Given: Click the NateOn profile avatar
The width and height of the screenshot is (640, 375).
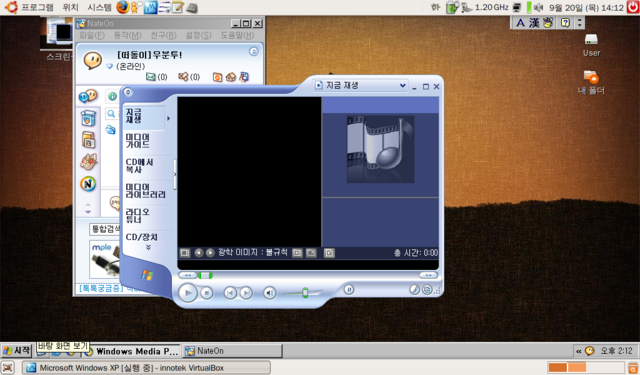Looking at the screenshot, I should pyautogui.click(x=93, y=60).
